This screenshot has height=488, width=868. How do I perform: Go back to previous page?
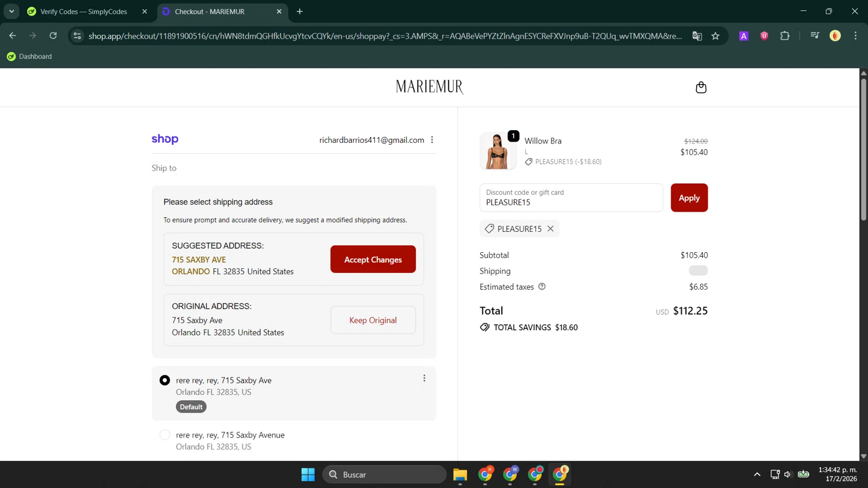tap(12, 36)
